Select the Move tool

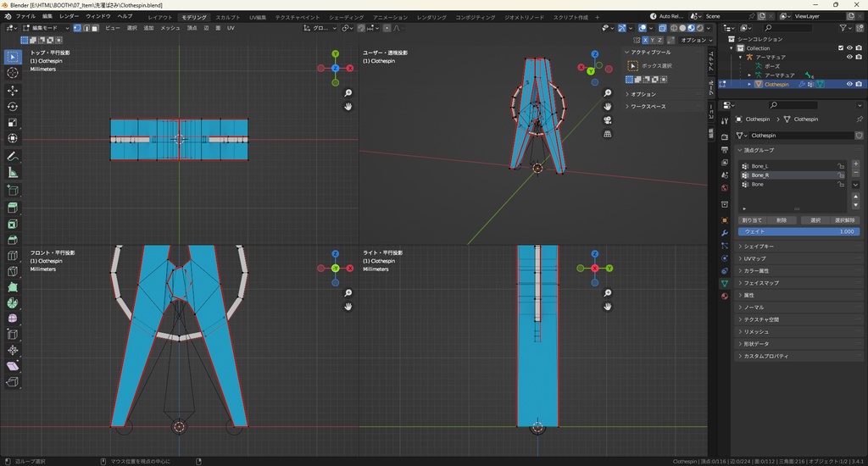[x=13, y=90]
